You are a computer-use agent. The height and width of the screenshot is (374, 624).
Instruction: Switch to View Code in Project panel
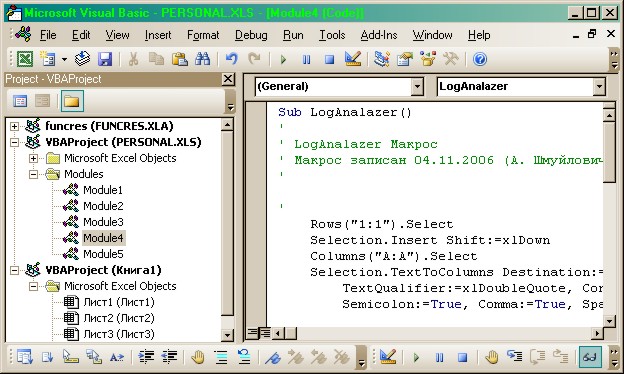(x=20, y=101)
